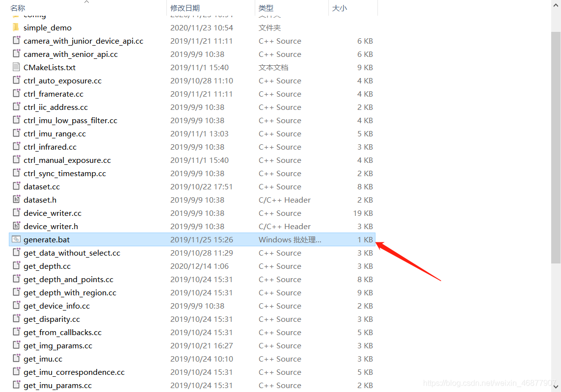Sort by the 名称 column header
The image size is (561, 392).
pos(18,8)
